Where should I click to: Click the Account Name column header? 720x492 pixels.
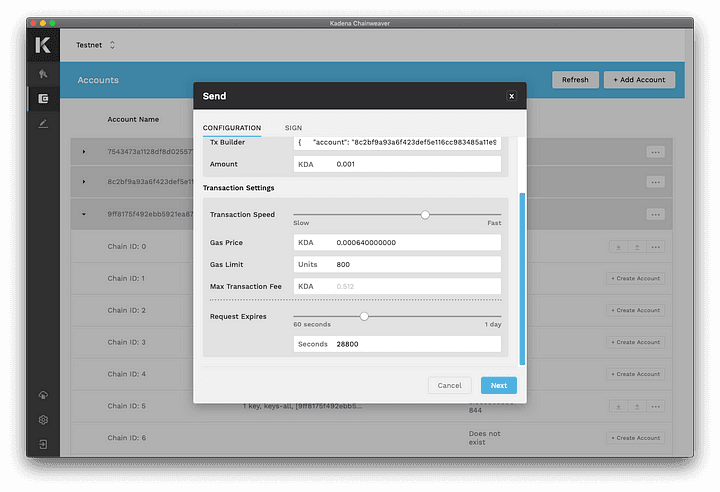[133, 119]
